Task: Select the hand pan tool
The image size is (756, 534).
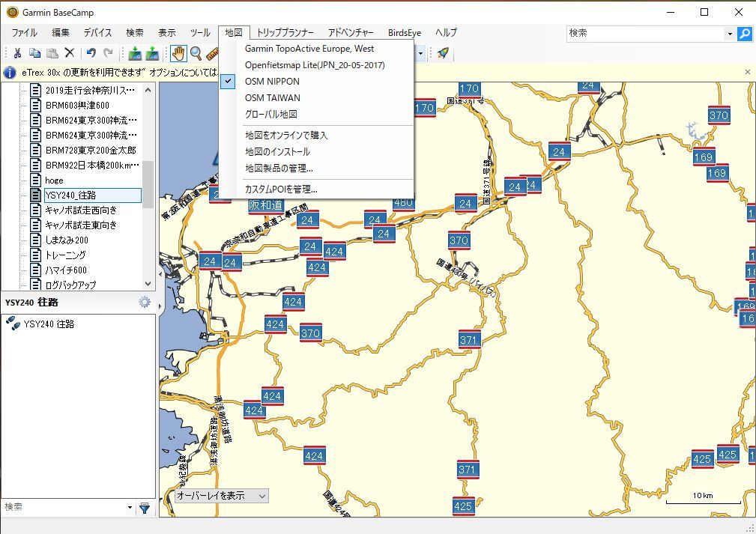Action: point(178,52)
